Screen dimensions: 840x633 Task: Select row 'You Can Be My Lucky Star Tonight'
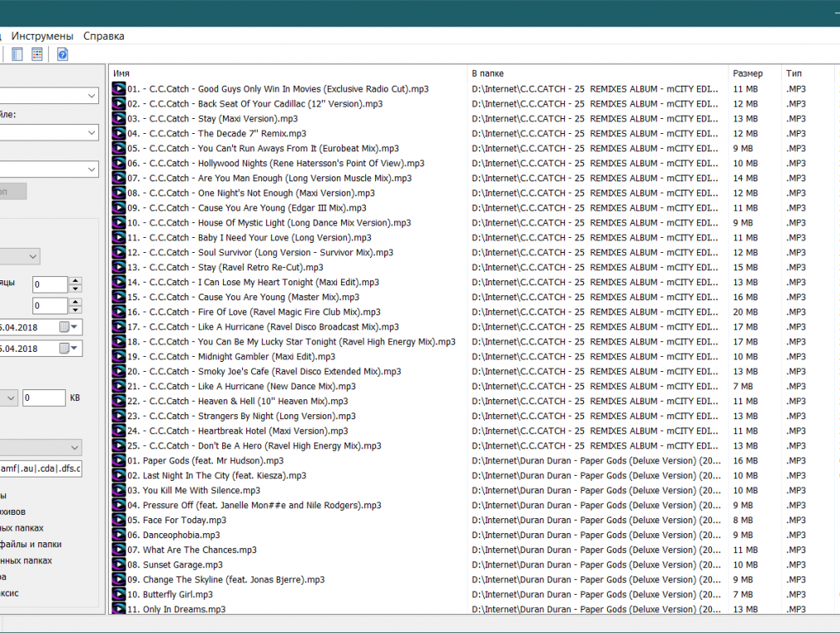click(472, 342)
